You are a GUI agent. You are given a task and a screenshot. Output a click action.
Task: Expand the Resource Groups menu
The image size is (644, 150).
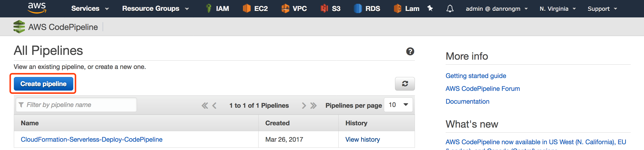click(155, 9)
